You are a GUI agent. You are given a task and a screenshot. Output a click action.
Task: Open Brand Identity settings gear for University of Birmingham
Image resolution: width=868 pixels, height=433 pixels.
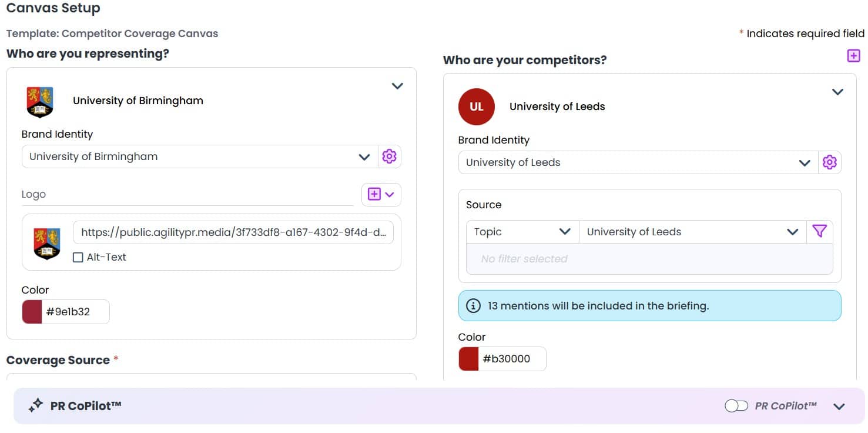point(389,156)
